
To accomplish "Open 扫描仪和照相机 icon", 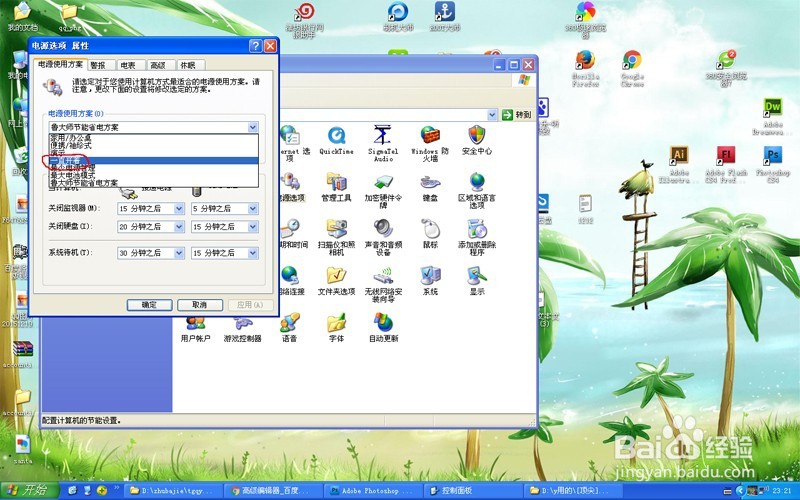I will 336,237.
